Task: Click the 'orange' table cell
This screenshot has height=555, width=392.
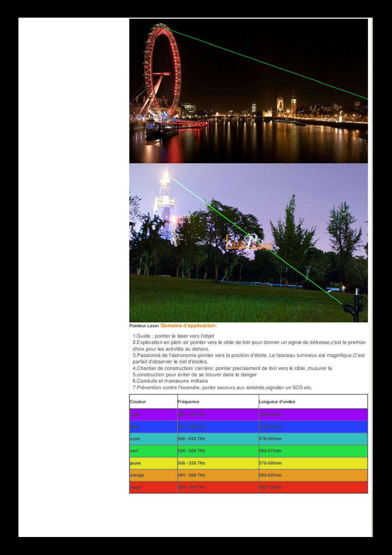Action: 154,475
